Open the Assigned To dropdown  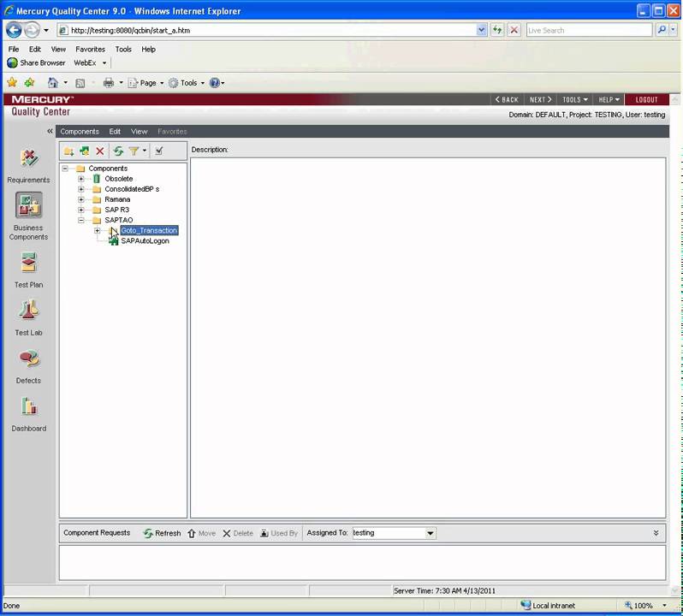(x=430, y=533)
